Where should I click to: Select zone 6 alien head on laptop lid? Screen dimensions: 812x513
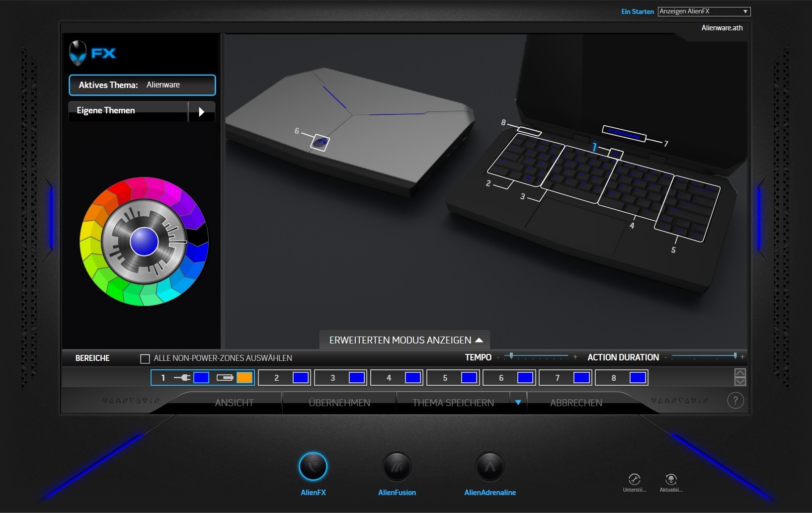(320, 143)
